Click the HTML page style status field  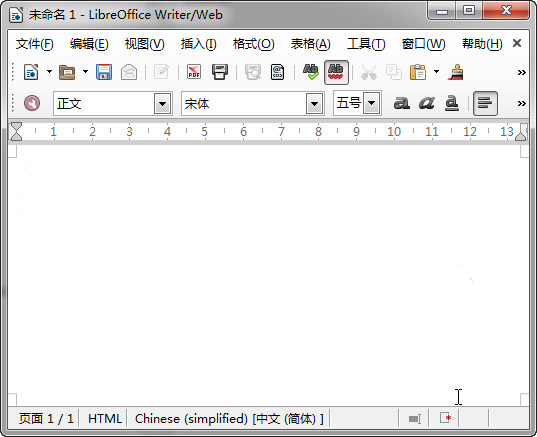point(104,419)
